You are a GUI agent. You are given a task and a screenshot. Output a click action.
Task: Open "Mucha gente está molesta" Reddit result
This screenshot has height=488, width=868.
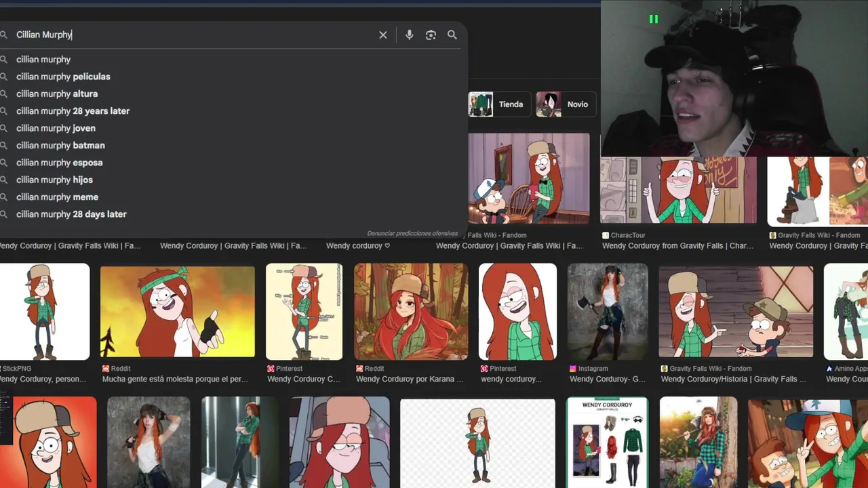(175, 379)
